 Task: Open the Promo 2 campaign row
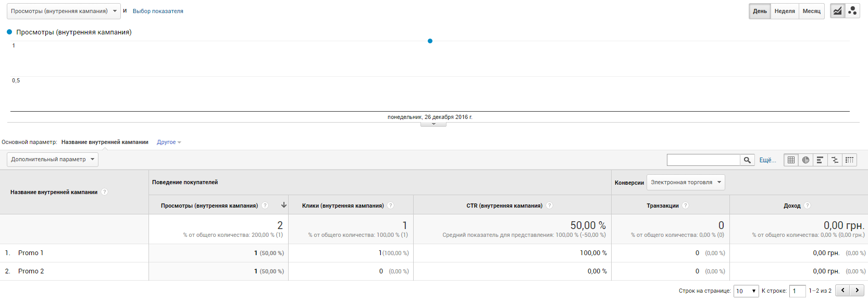click(31, 271)
